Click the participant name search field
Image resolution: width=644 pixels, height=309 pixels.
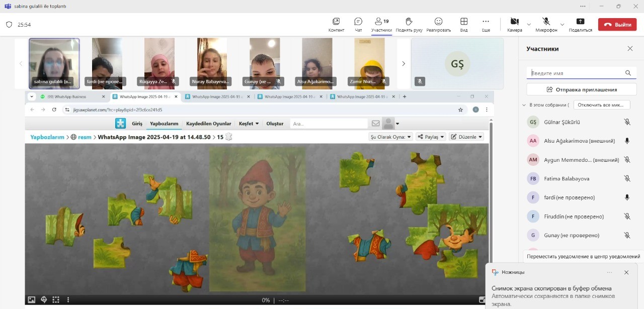click(576, 73)
